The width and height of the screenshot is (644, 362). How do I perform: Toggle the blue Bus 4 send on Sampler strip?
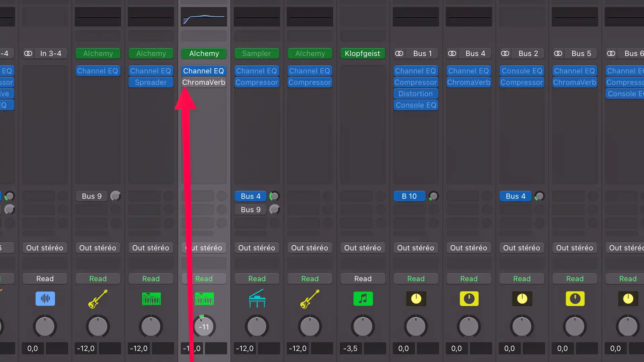[251, 196]
